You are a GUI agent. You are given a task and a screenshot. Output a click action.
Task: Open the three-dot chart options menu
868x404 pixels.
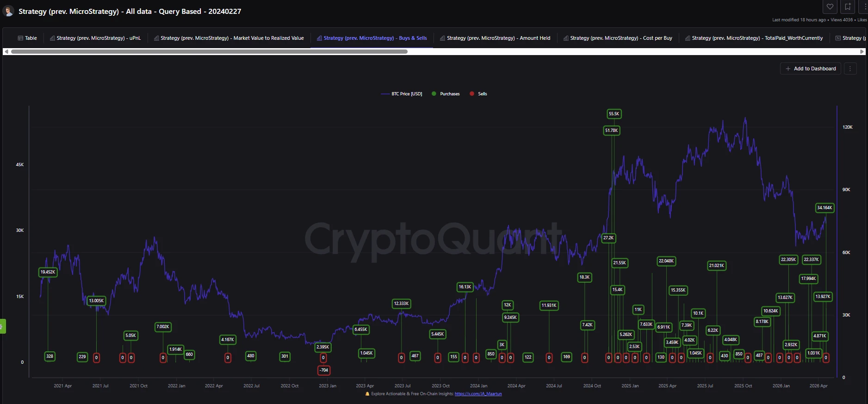tap(850, 68)
